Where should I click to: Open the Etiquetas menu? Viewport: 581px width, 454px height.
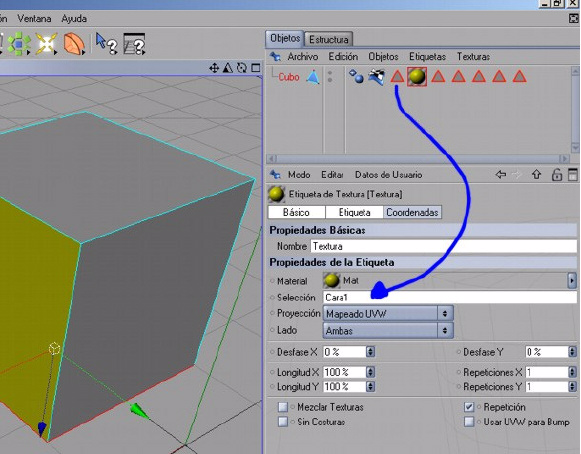click(x=427, y=56)
